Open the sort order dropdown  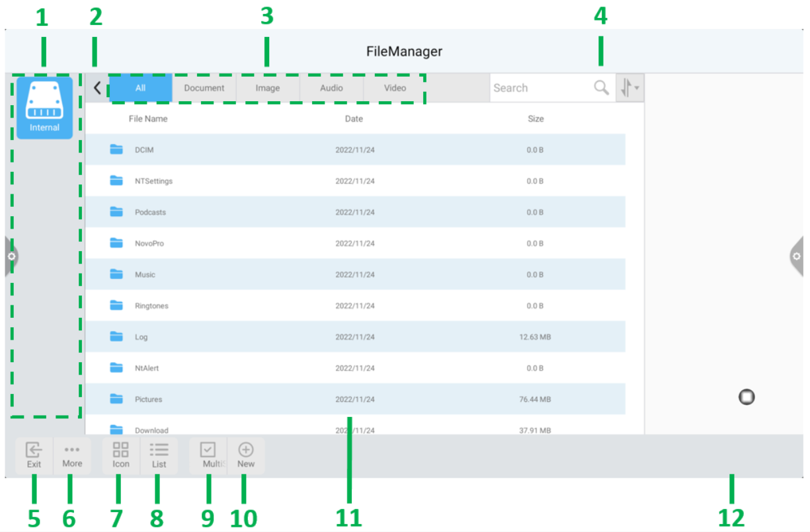[x=629, y=88]
